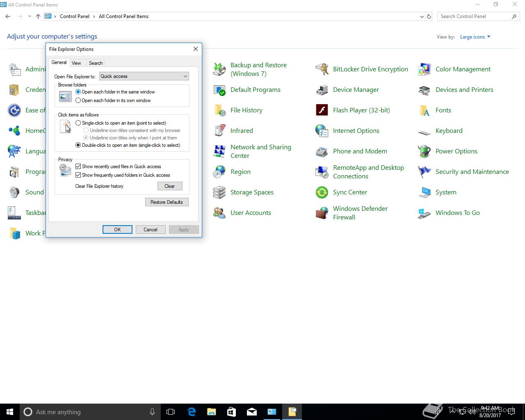
Task: Click the Sync Center icon
Action: [322, 192]
